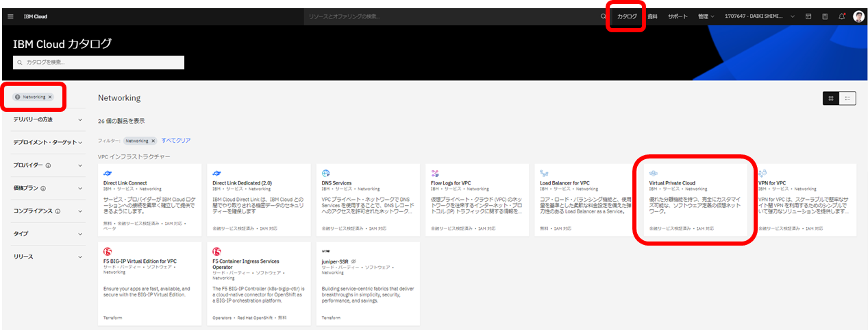Remove the Networking category tag in sidebar

click(x=50, y=97)
